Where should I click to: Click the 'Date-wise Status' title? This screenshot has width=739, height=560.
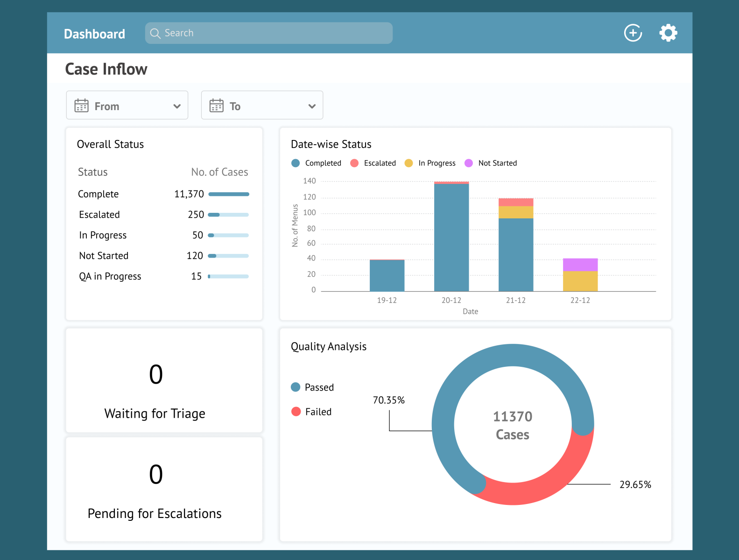331,144
